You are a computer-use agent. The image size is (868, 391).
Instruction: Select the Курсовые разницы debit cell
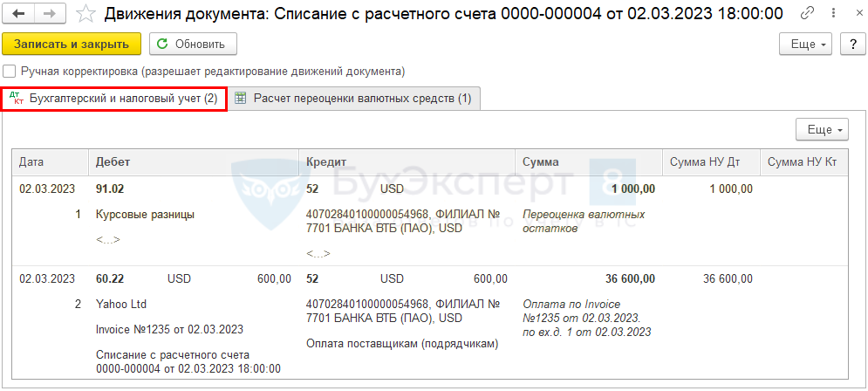tap(145, 214)
